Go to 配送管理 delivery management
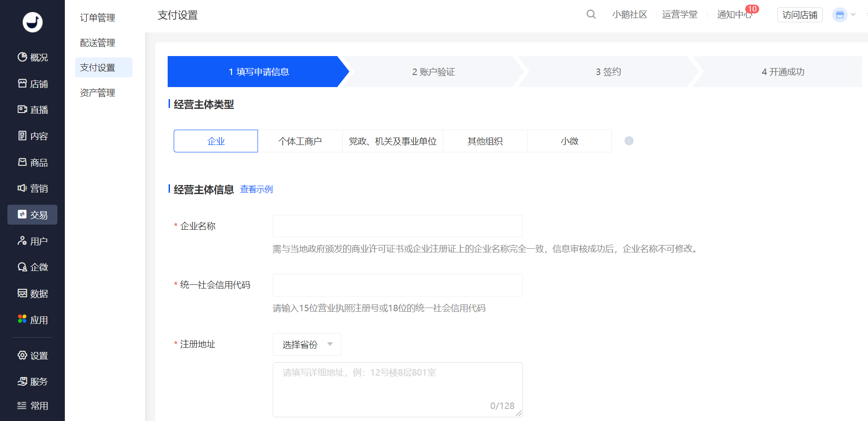Viewport: 868px width, 421px height. point(98,43)
